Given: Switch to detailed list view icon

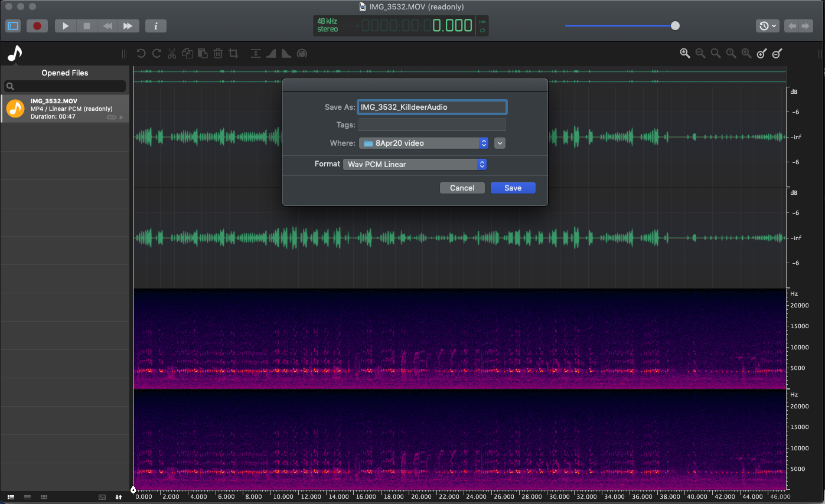Looking at the screenshot, I should (x=11, y=498).
